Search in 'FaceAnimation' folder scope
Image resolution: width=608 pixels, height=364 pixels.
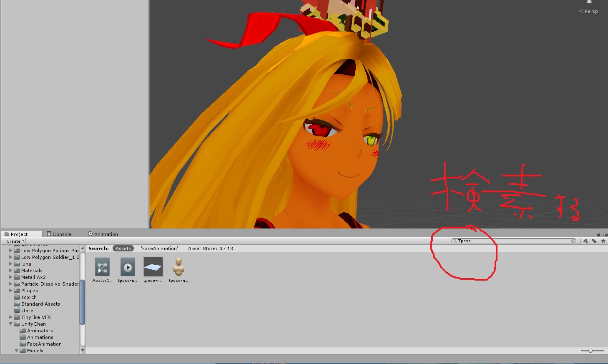pos(159,249)
